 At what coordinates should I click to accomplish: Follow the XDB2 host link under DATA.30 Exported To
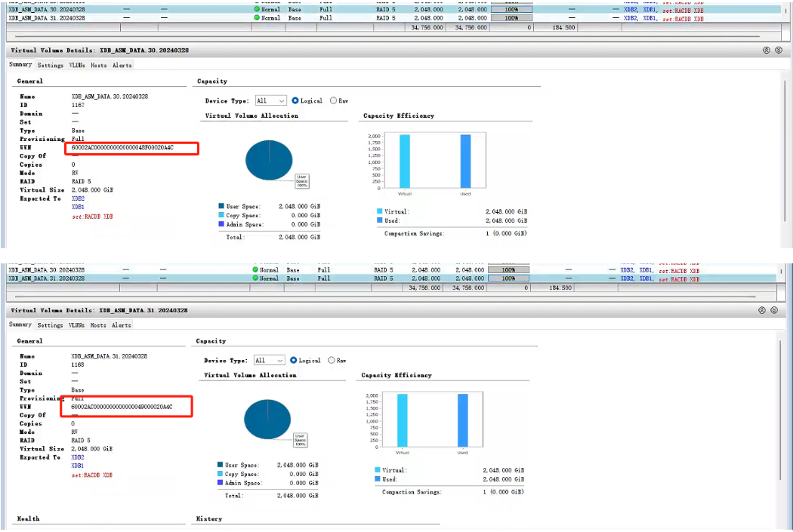click(x=78, y=198)
